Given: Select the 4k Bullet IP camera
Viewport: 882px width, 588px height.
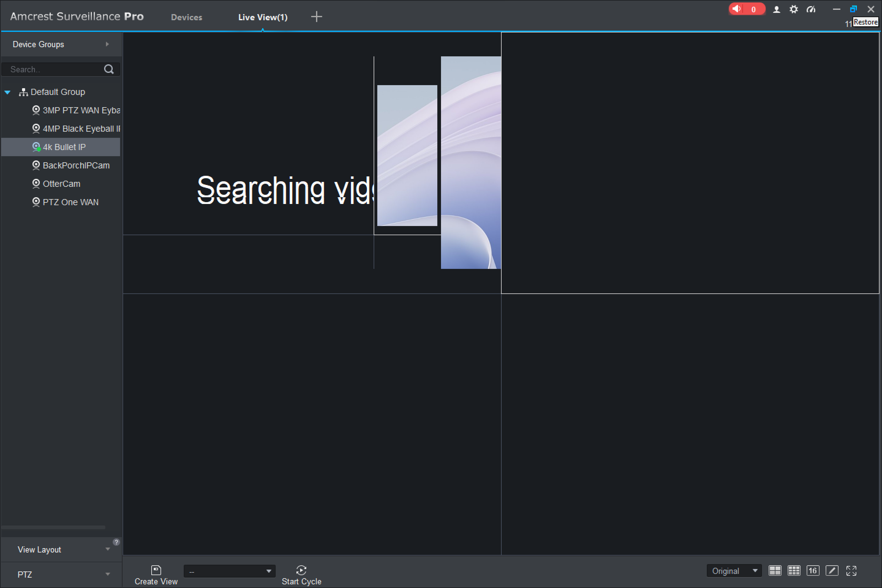Looking at the screenshot, I should click(x=64, y=147).
